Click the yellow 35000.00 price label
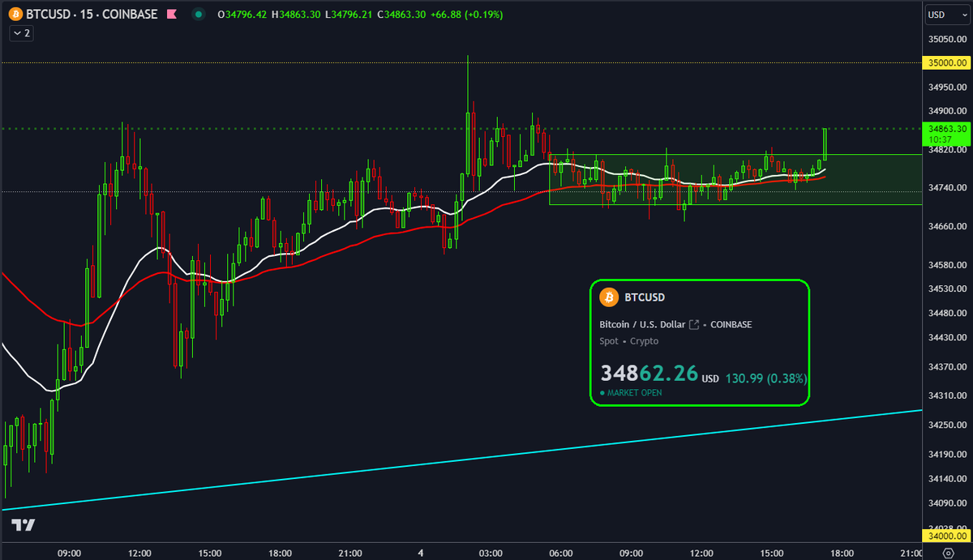Screen dimensions: 973x560 pos(946,62)
